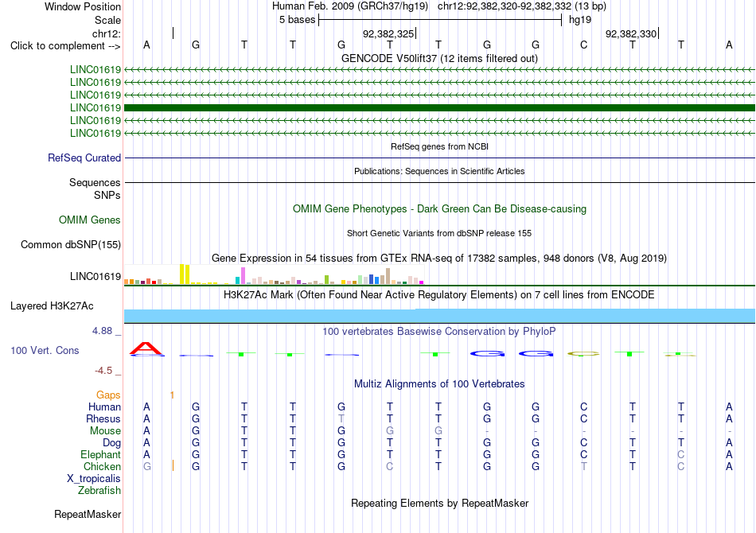Click the Sequences track label
The image size is (756, 533).
click(x=95, y=183)
